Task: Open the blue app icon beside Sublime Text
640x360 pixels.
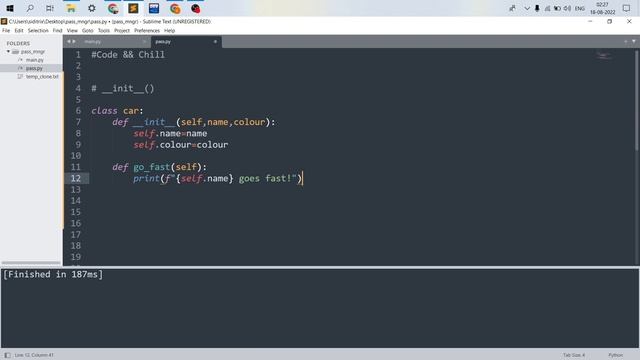Action: (154, 8)
